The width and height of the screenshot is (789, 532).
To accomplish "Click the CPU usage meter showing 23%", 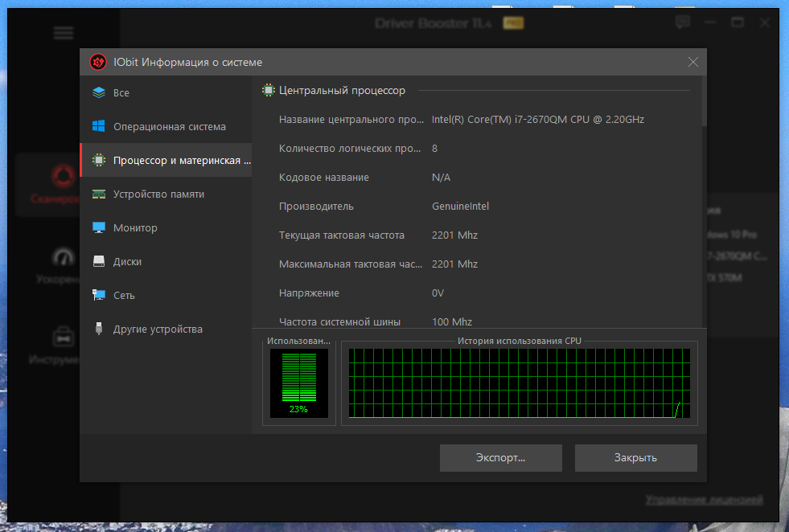I will point(299,383).
